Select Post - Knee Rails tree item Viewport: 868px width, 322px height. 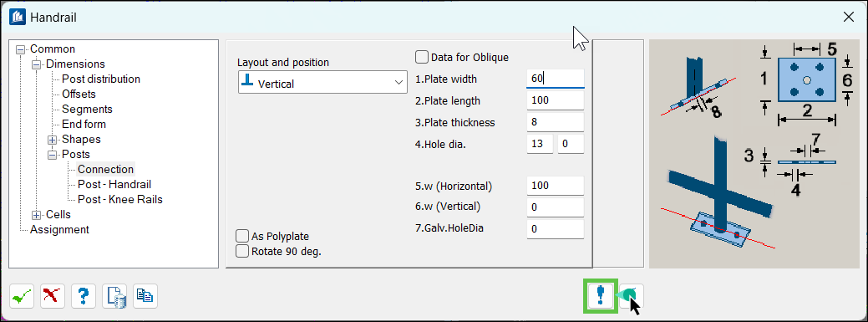point(120,200)
